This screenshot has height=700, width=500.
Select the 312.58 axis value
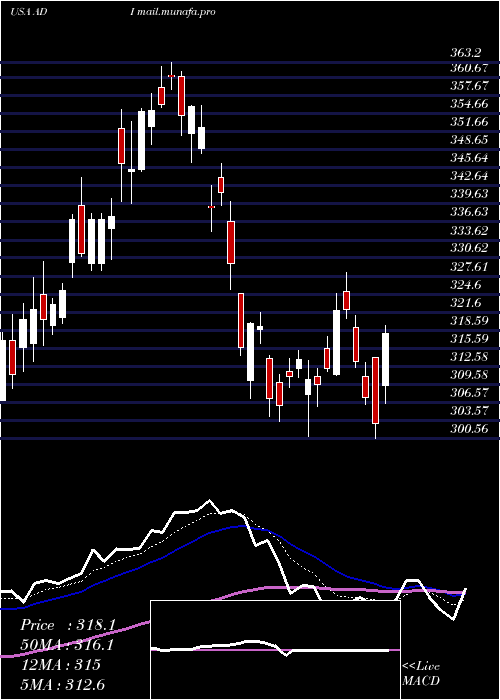(469, 357)
